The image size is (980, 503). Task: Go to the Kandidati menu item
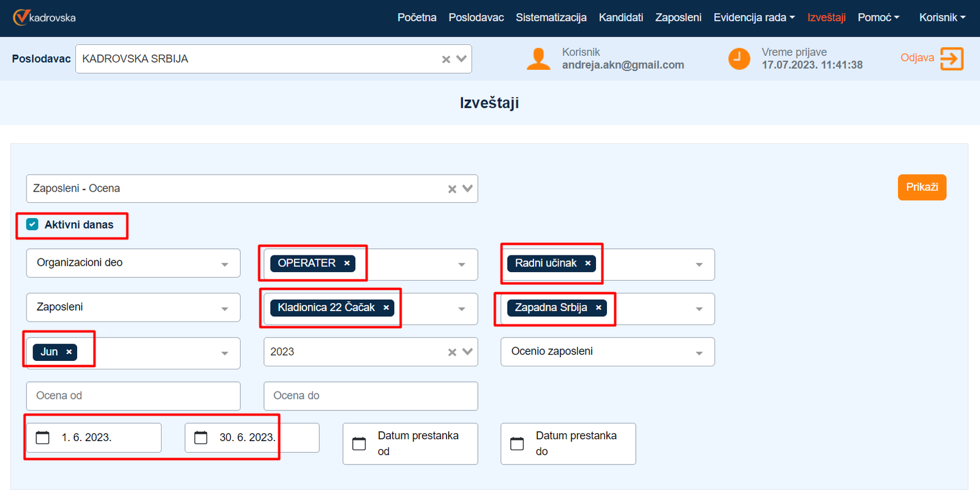[620, 17]
